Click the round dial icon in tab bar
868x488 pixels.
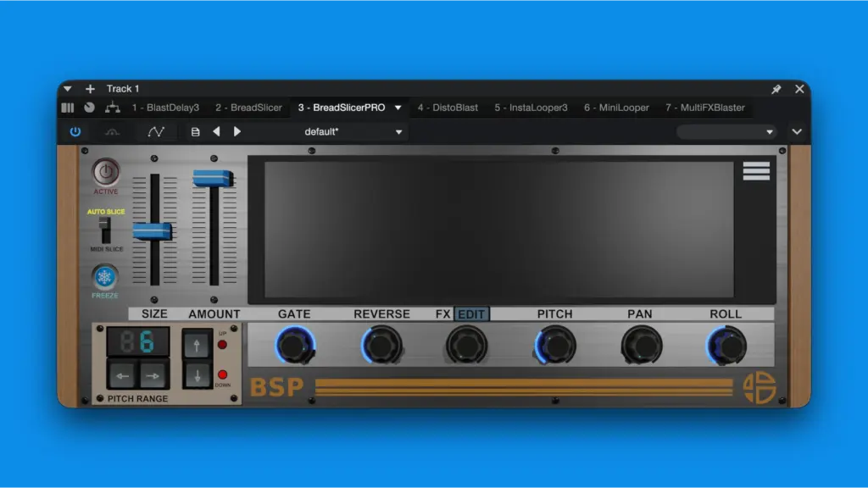click(89, 108)
